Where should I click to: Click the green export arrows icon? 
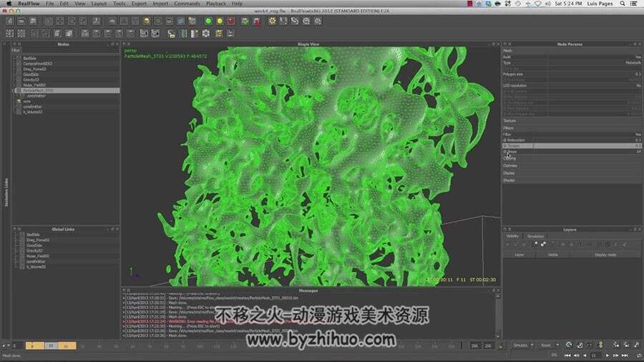(245, 21)
